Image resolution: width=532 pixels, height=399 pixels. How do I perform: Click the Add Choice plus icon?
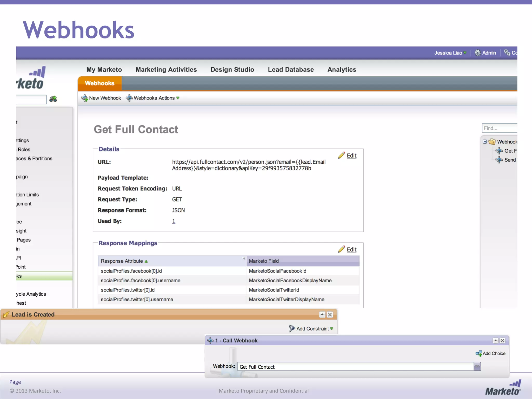(478, 354)
